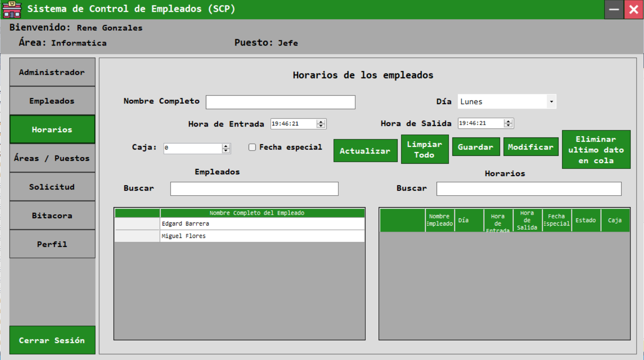
Task: Select the Horarios sidebar item
Action: coord(52,129)
